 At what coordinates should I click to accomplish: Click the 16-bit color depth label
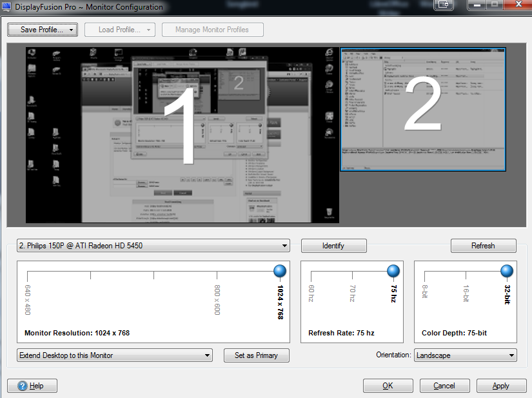tap(466, 294)
